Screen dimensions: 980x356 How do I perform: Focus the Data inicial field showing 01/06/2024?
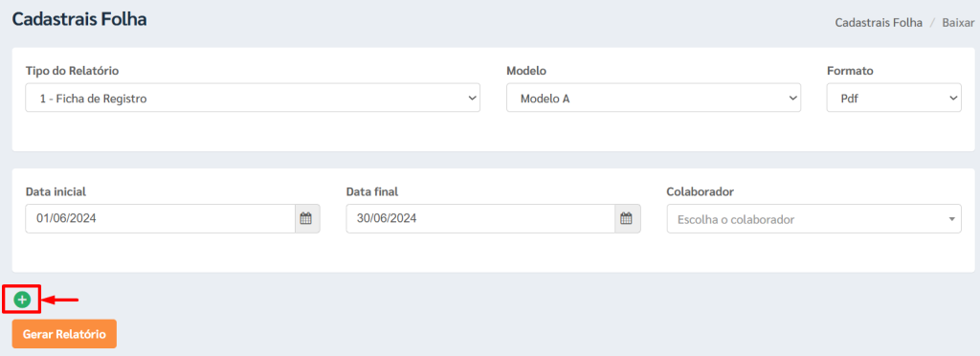click(160, 218)
